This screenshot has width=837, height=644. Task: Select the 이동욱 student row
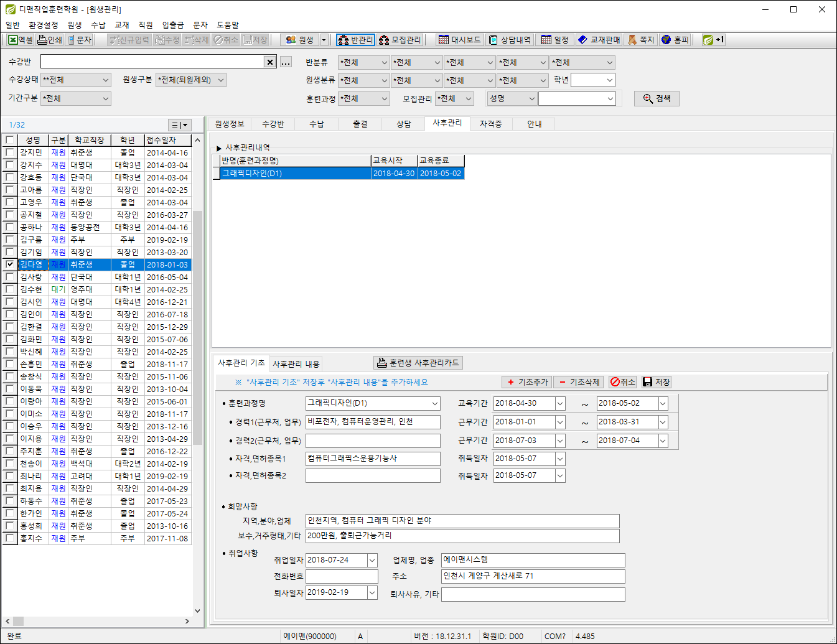coord(97,389)
